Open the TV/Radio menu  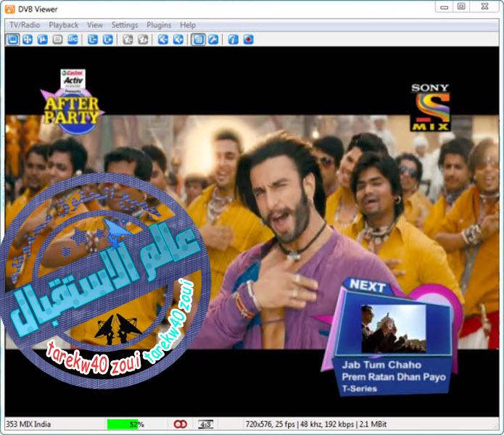[x=25, y=25]
